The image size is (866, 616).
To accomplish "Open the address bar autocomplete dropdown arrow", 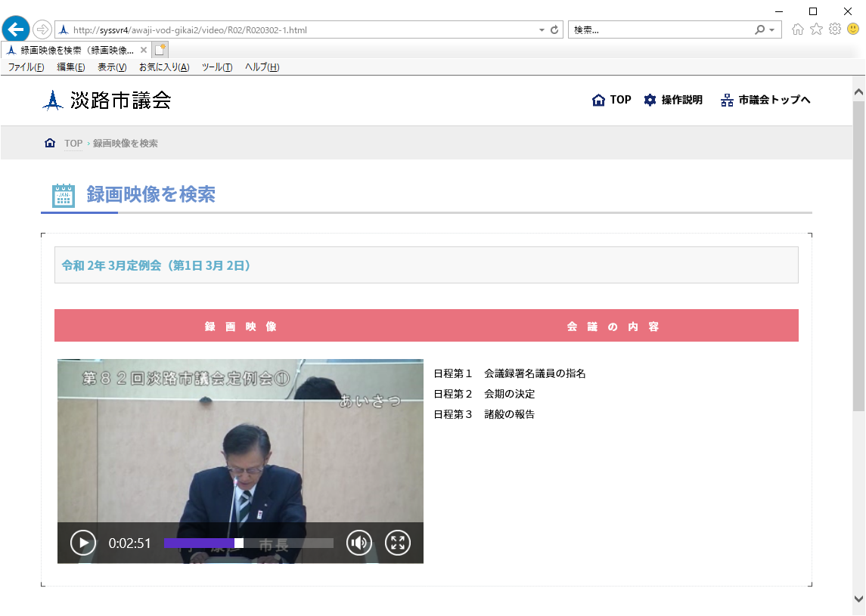I will (x=542, y=29).
